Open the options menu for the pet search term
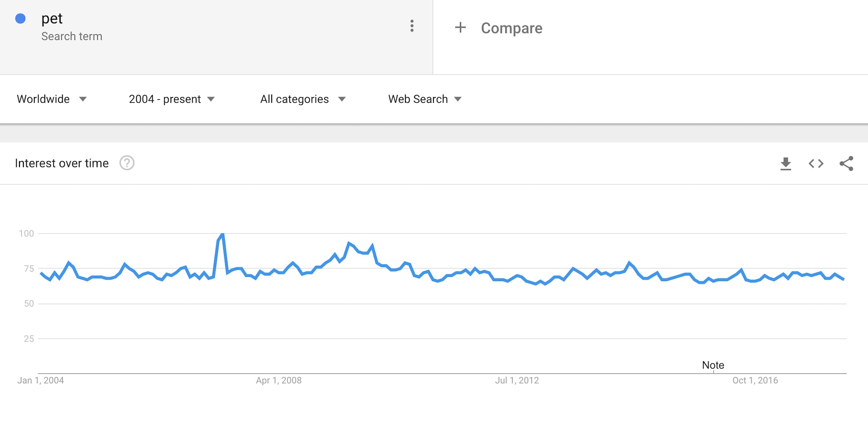This screenshot has width=868, height=430. 411,26
